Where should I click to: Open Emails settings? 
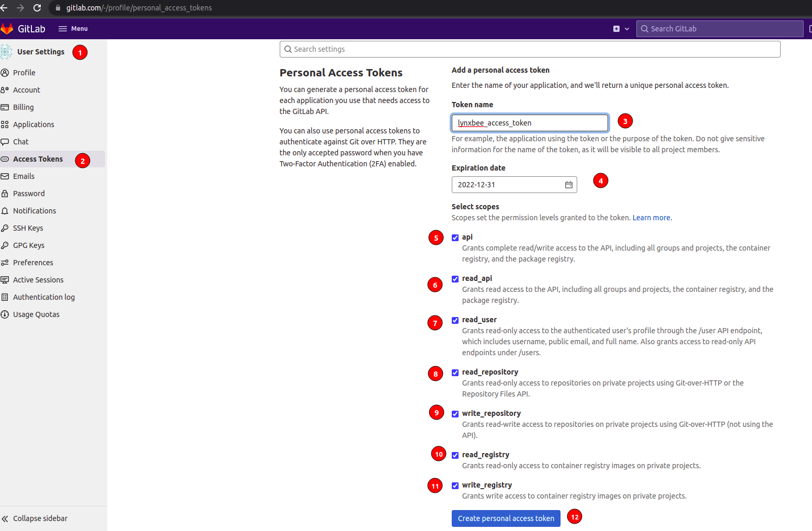click(24, 176)
